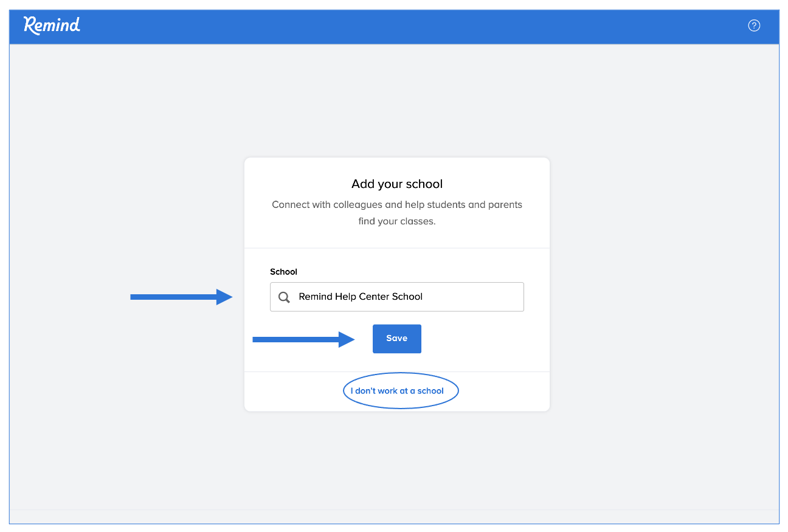Click the School field label
This screenshot has width=788, height=532.
[x=283, y=272]
